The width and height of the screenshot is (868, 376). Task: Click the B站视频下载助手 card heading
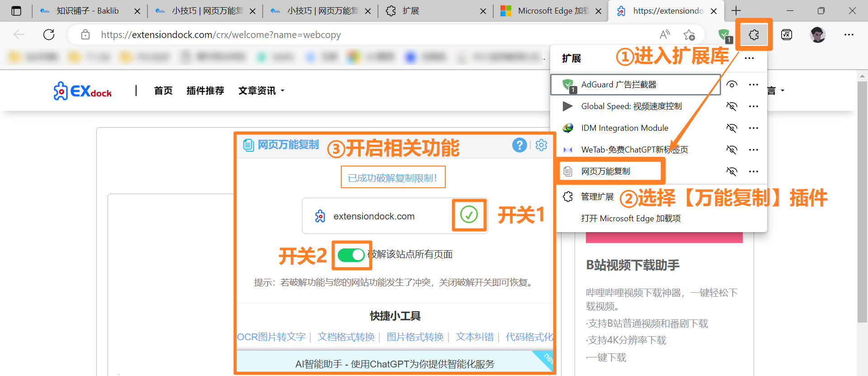click(x=633, y=265)
